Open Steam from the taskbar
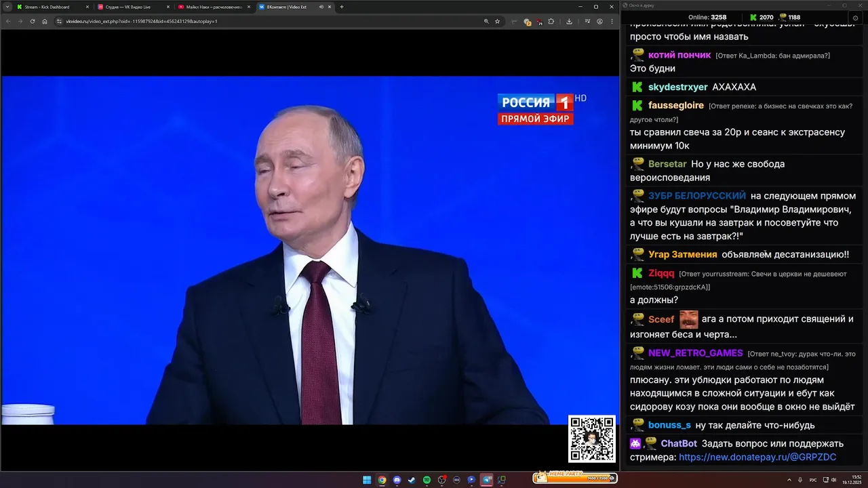This screenshot has width=868, height=488. pos(412,480)
